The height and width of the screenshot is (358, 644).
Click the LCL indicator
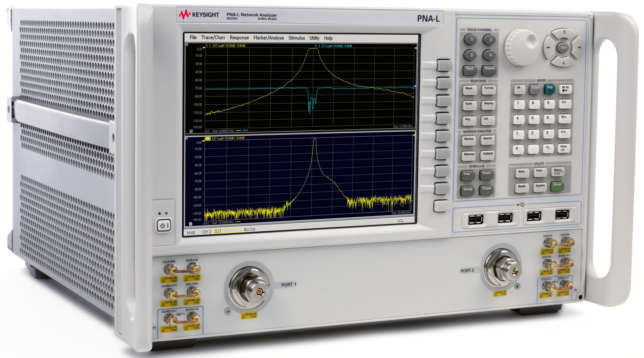click(400, 221)
